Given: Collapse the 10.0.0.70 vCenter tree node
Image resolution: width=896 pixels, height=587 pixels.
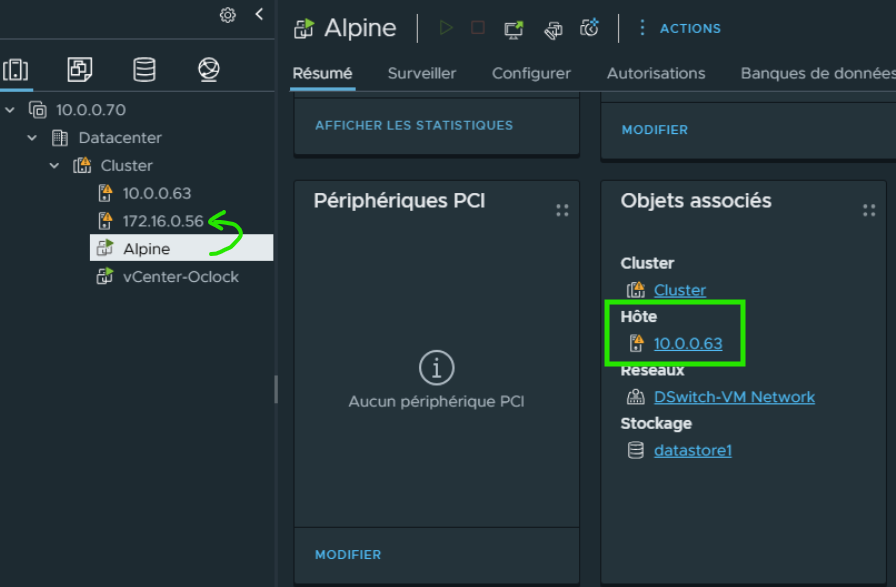Looking at the screenshot, I should pos(11,110).
